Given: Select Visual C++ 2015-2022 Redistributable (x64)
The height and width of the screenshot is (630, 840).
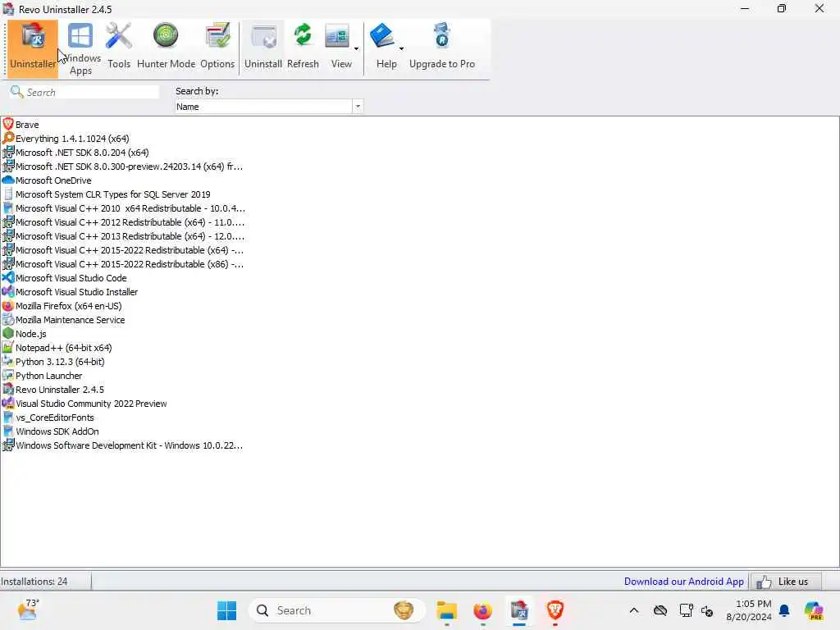Looking at the screenshot, I should [123, 249].
